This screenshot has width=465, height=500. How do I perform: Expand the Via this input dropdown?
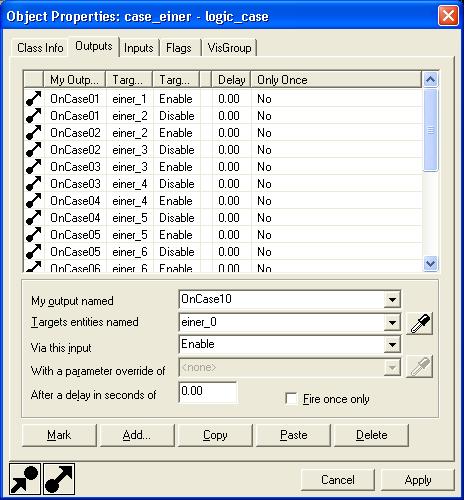[392, 344]
